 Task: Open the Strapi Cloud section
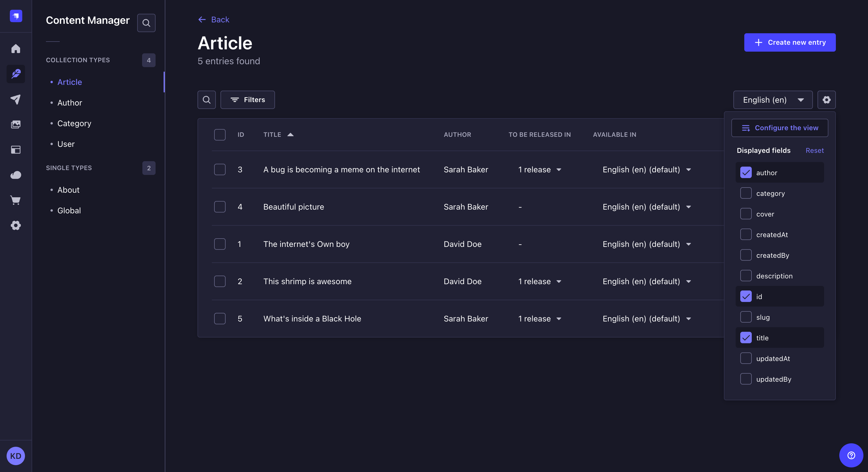[15, 175]
